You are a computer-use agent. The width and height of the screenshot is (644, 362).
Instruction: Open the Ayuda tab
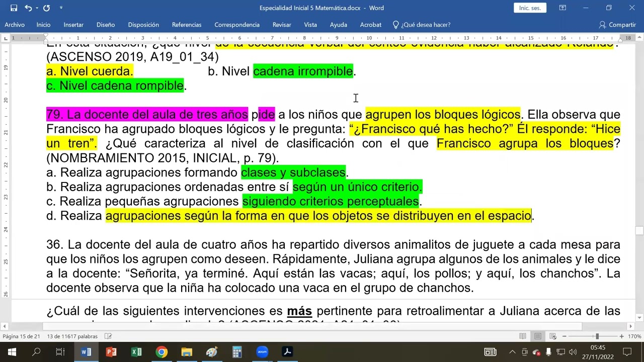click(x=339, y=25)
